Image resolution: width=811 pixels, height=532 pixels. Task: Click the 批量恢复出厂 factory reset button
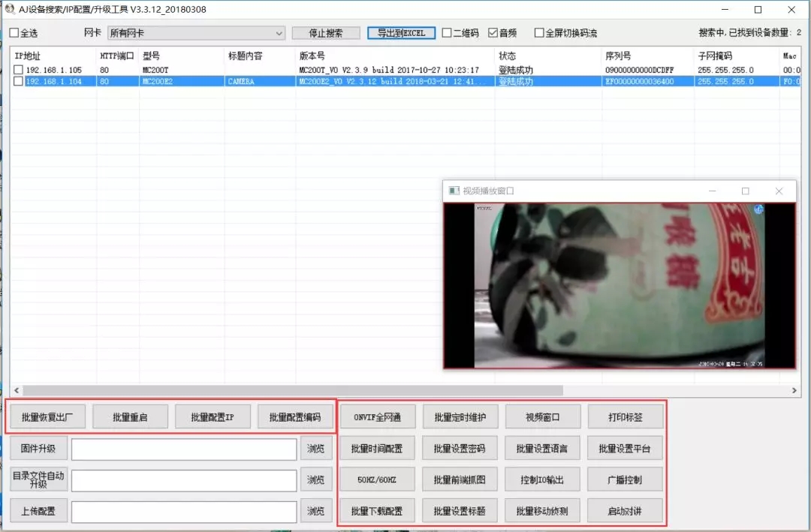click(47, 417)
